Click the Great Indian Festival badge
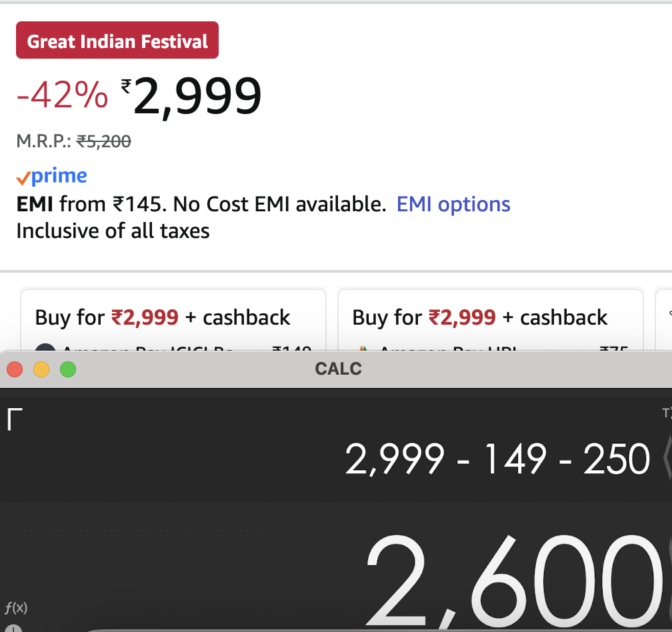 click(117, 42)
